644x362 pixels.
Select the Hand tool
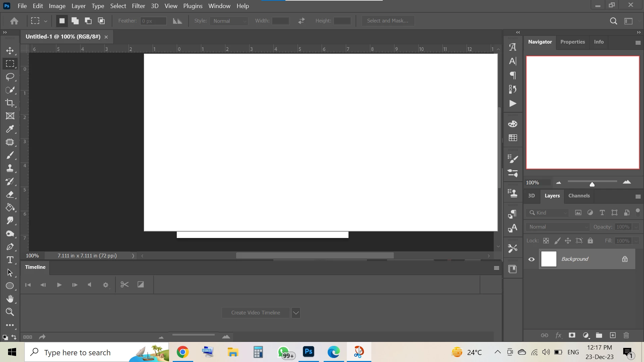10,299
